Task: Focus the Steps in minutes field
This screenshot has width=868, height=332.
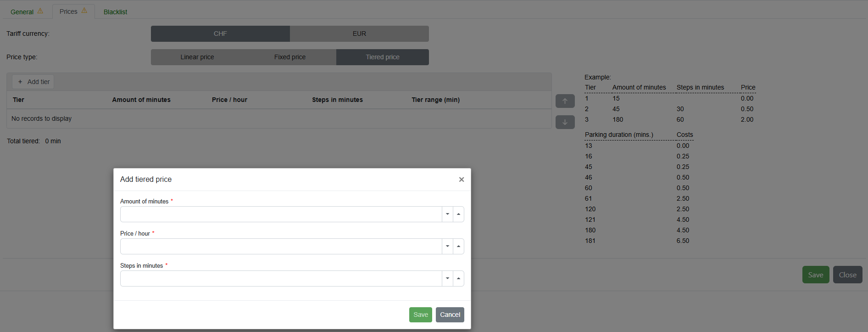Action: coord(281,278)
